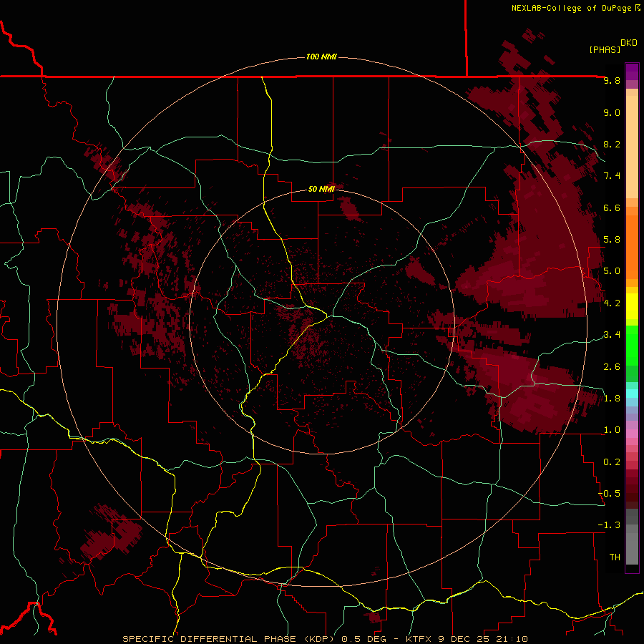The height and width of the screenshot is (644, 644).
Task: Click the 6.6 value on the color scale
Action: click(612, 208)
